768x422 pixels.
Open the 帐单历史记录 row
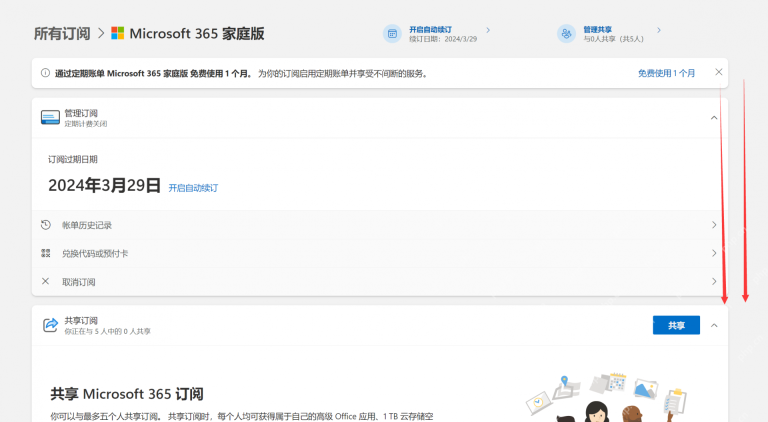click(x=380, y=225)
